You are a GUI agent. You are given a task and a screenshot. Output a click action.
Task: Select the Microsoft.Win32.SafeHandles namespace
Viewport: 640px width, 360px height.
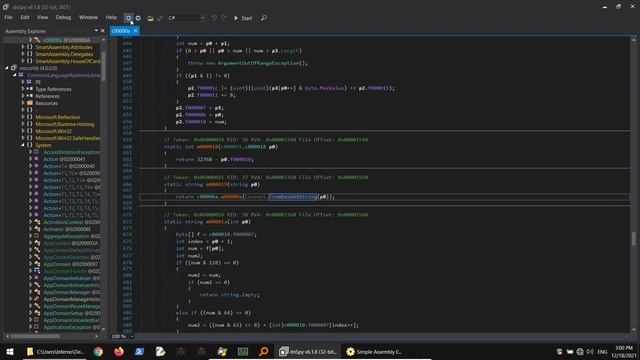tap(68, 138)
